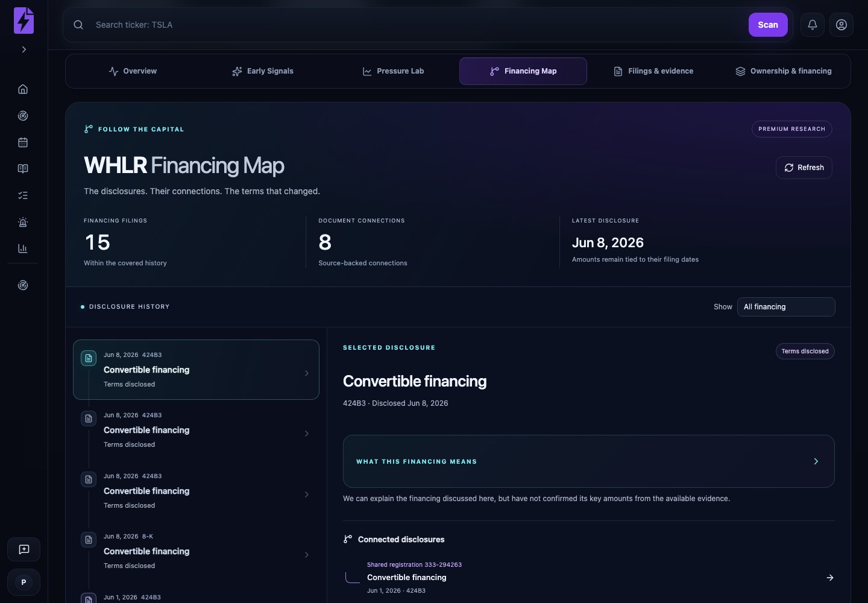
Task: Expand the "What this financing means" panel
Action: click(589, 461)
